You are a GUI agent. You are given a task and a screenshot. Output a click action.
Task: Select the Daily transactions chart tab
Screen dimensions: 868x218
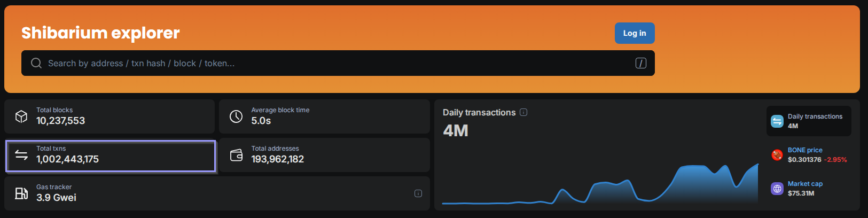tap(809, 121)
